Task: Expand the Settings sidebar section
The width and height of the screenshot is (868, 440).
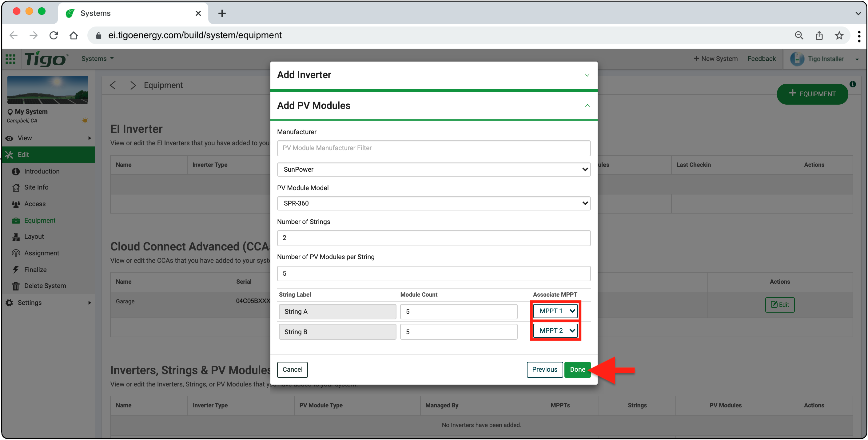Action: tap(48, 302)
